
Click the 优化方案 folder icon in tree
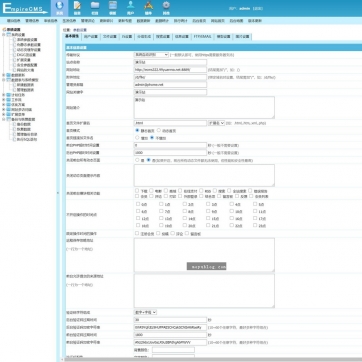click(9, 105)
